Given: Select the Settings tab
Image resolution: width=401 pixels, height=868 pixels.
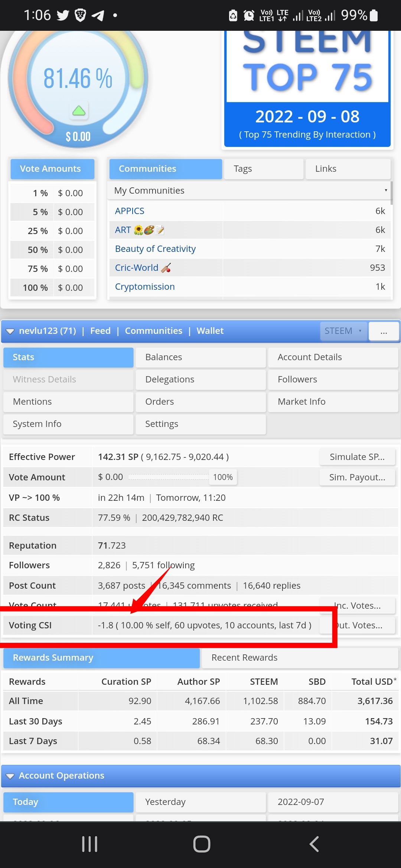Looking at the screenshot, I should pos(201,424).
